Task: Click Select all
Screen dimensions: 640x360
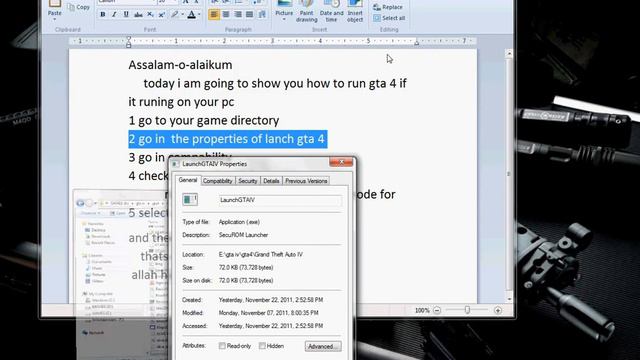Action: coord(389,18)
